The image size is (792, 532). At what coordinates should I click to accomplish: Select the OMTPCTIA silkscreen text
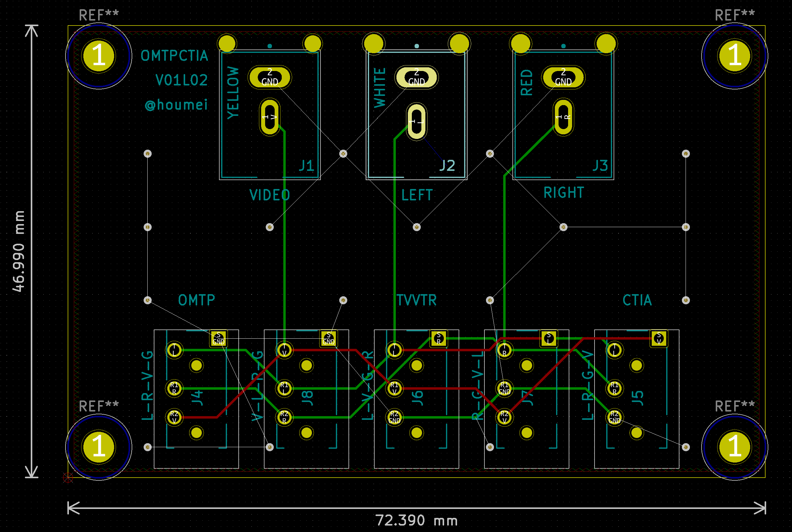point(174,56)
